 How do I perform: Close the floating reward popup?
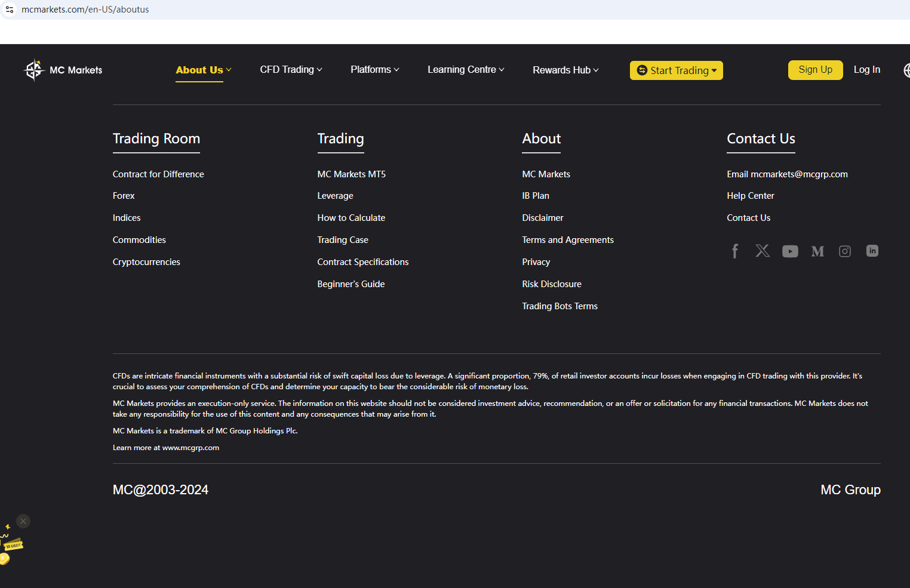pyautogui.click(x=23, y=521)
